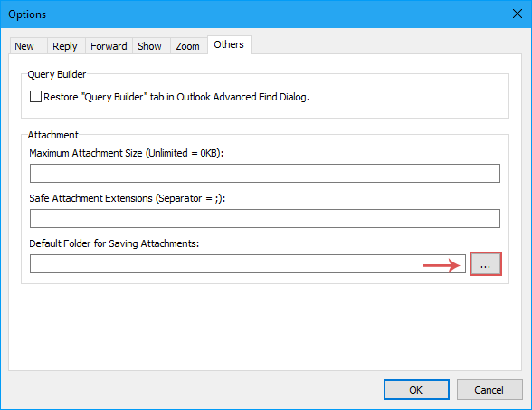Click the Maximum Attachment Size label

pyautogui.click(x=127, y=153)
